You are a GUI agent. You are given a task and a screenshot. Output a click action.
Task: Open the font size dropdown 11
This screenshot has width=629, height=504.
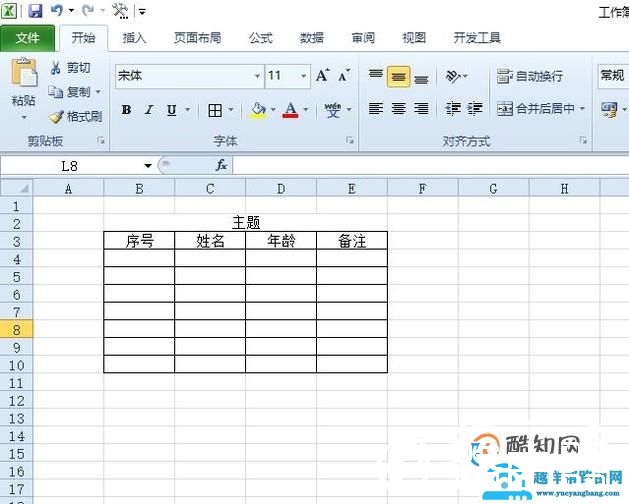(x=303, y=76)
